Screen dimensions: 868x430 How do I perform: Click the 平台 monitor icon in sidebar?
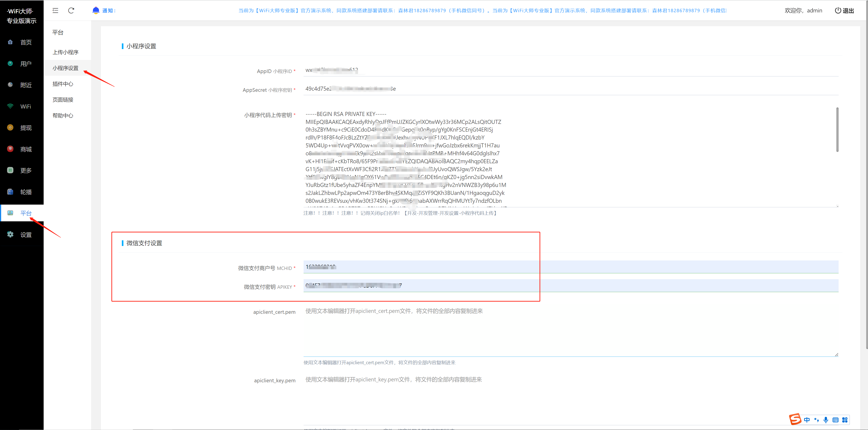[x=10, y=213]
